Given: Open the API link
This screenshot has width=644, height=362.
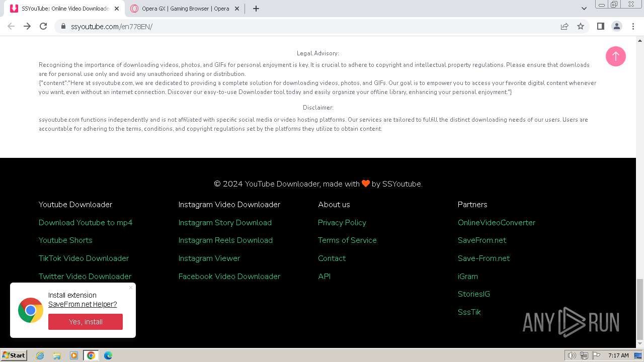Looking at the screenshot, I should click(x=325, y=277).
